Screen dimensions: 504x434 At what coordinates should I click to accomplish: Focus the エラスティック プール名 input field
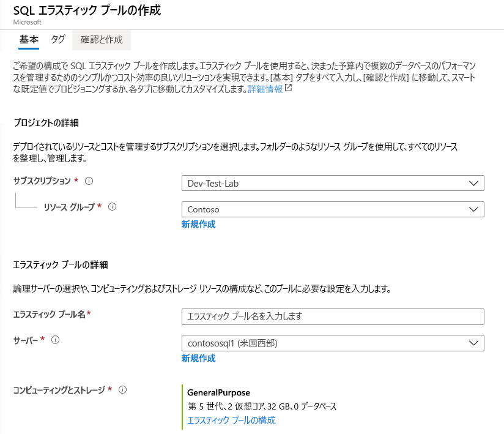click(x=333, y=316)
